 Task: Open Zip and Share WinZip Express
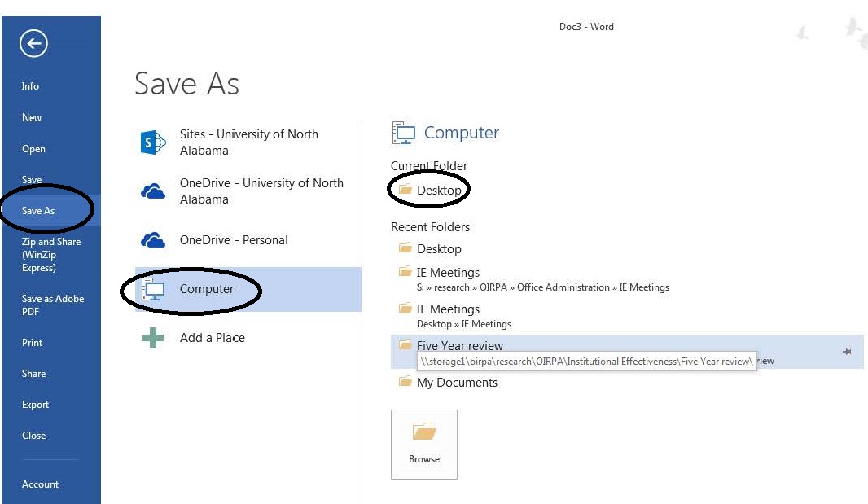50,254
